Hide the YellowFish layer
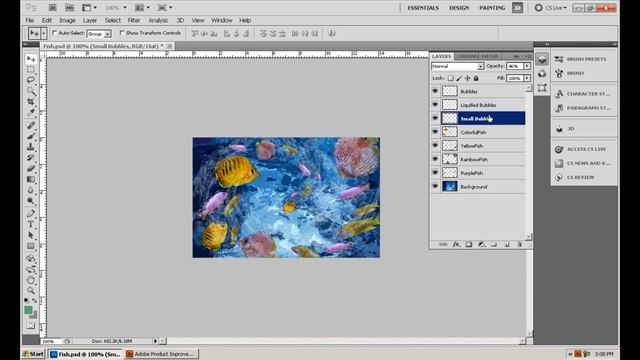640x360 pixels. click(435, 146)
